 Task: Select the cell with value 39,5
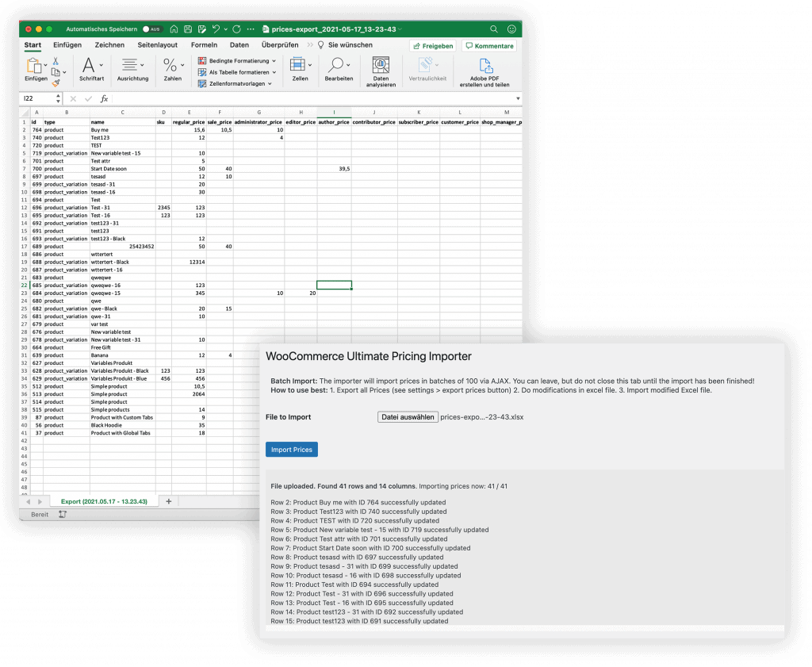point(334,169)
